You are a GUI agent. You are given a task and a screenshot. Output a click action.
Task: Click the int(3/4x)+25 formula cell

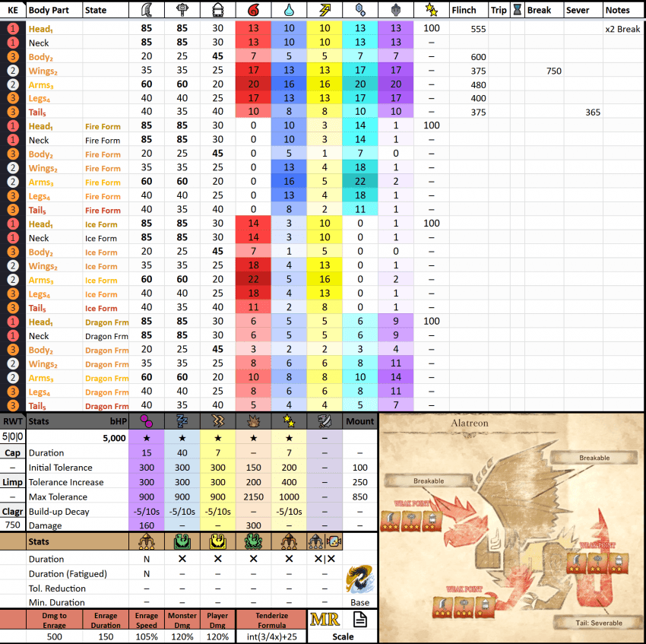coord(271,636)
